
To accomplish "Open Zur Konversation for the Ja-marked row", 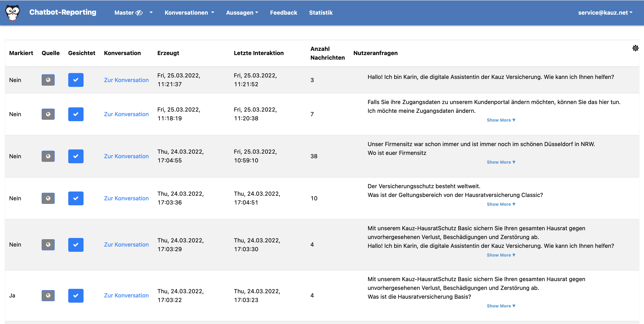I will pyautogui.click(x=126, y=296).
